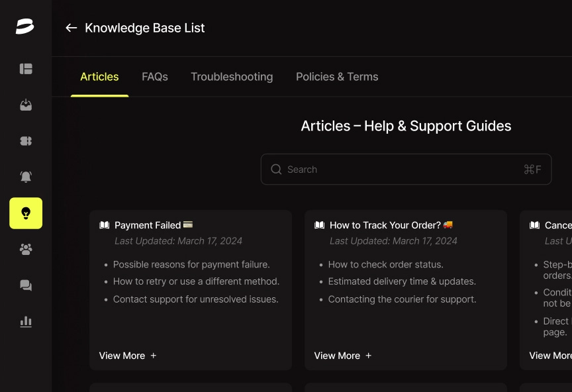Switch to the Articles tab
The width and height of the screenshot is (572, 392).
pos(99,77)
